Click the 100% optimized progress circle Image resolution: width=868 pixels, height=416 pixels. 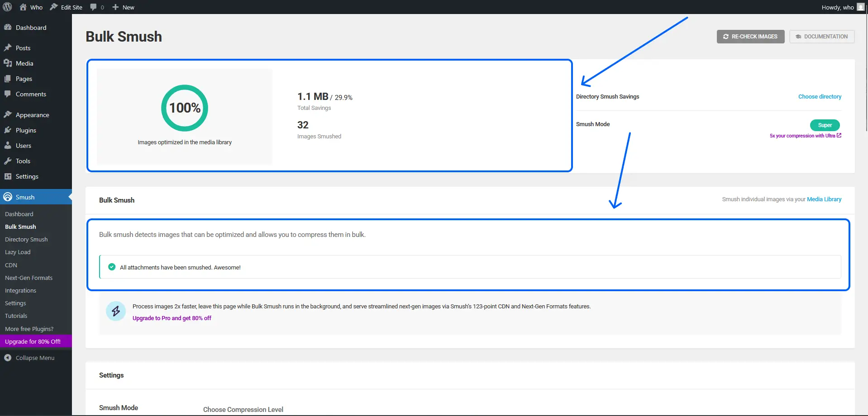(x=185, y=108)
